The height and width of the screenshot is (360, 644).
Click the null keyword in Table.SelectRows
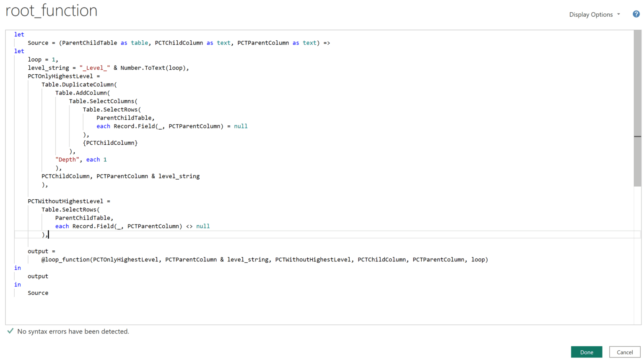[x=240, y=126]
